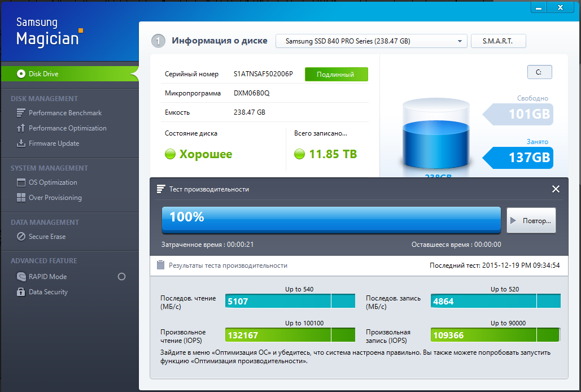Click the sequential read 5107 bar

pyautogui.click(x=290, y=301)
